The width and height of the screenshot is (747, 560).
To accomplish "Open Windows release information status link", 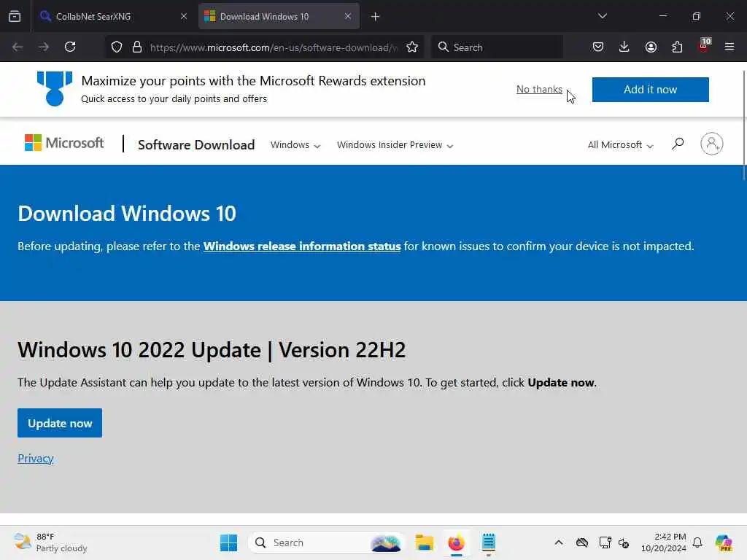I will tap(302, 246).
